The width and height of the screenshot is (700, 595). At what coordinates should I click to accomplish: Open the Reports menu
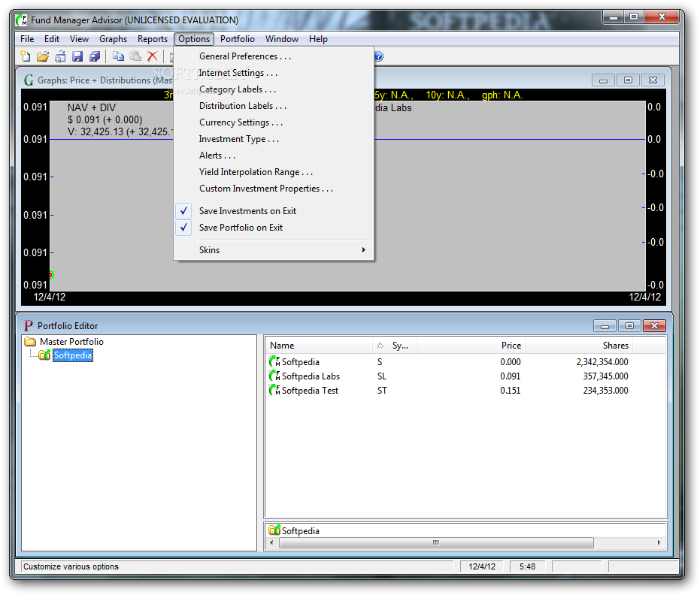point(152,39)
